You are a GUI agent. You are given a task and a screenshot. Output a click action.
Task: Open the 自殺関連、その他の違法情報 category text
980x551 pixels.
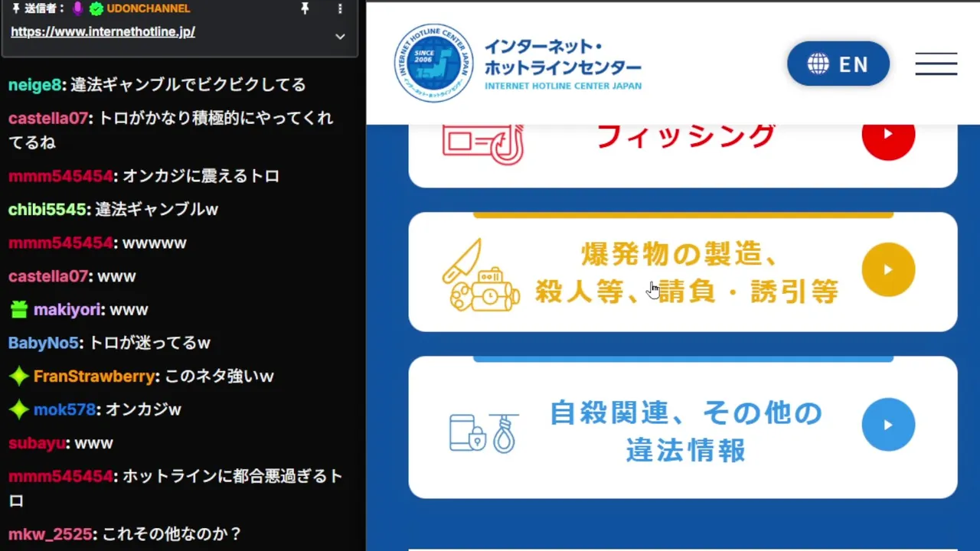686,432
